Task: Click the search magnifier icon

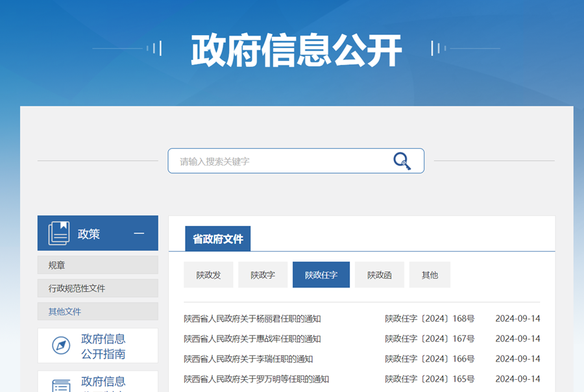Action: tap(402, 161)
